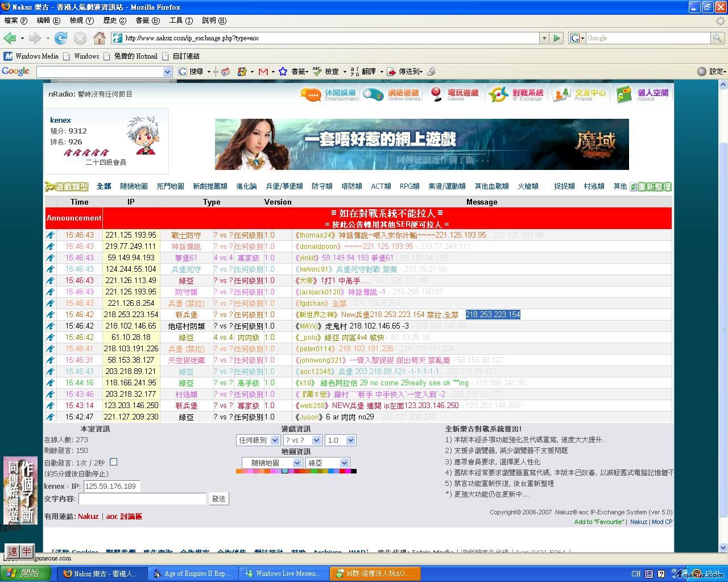Click the News button in Google toolbar
728x582 pixels.
(x=225, y=72)
